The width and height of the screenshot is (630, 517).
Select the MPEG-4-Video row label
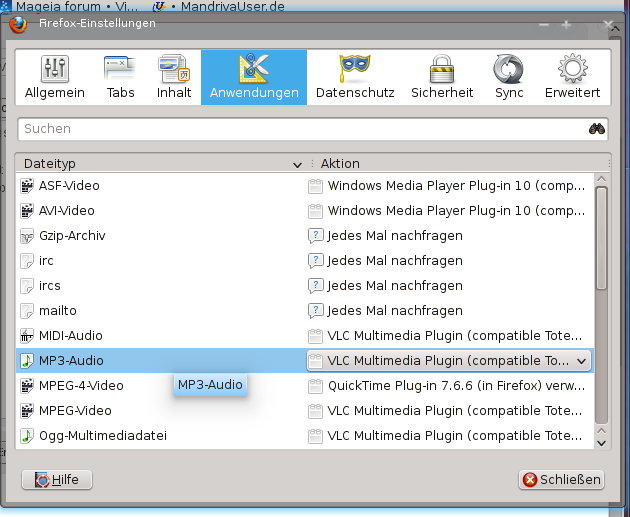(x=81, y=386)
